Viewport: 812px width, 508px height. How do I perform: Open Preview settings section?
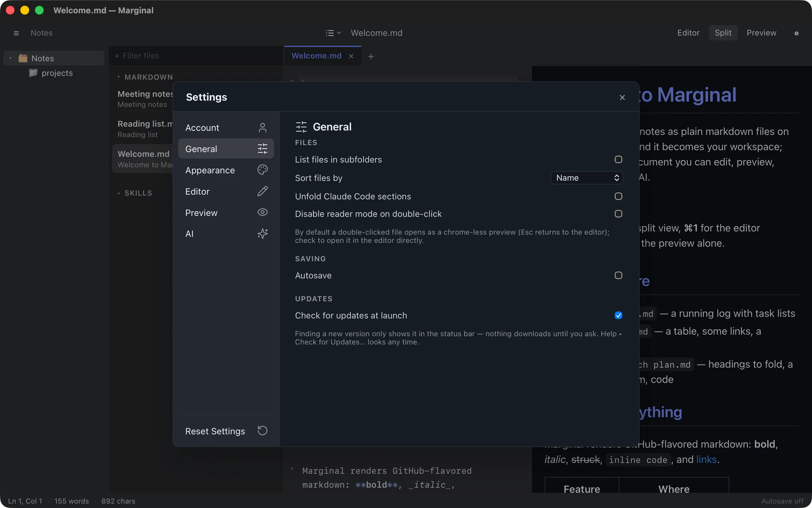(x=226, y=212)
